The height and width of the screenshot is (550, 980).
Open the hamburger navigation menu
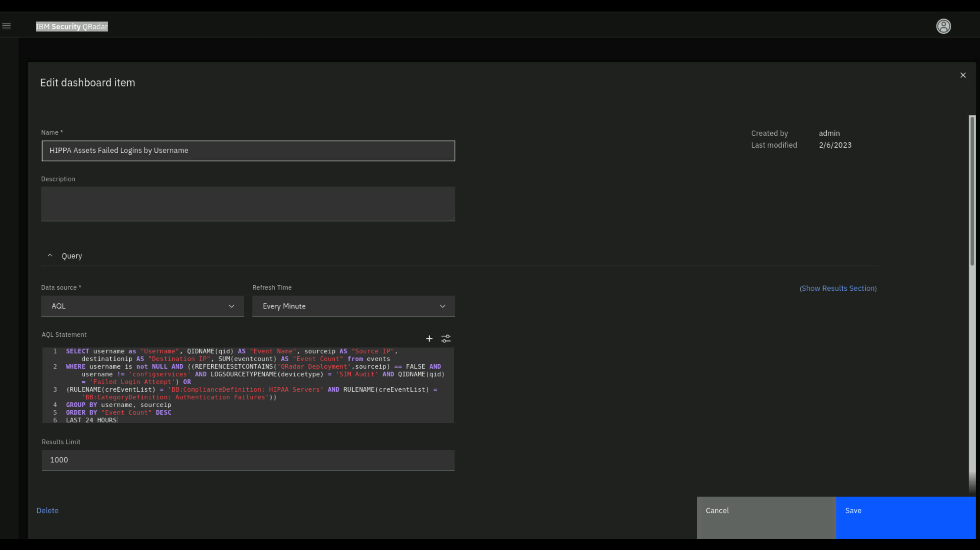pos(6,26)
